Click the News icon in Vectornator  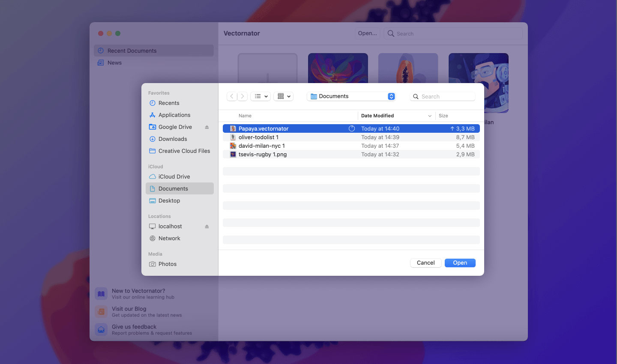pos(101,63)
